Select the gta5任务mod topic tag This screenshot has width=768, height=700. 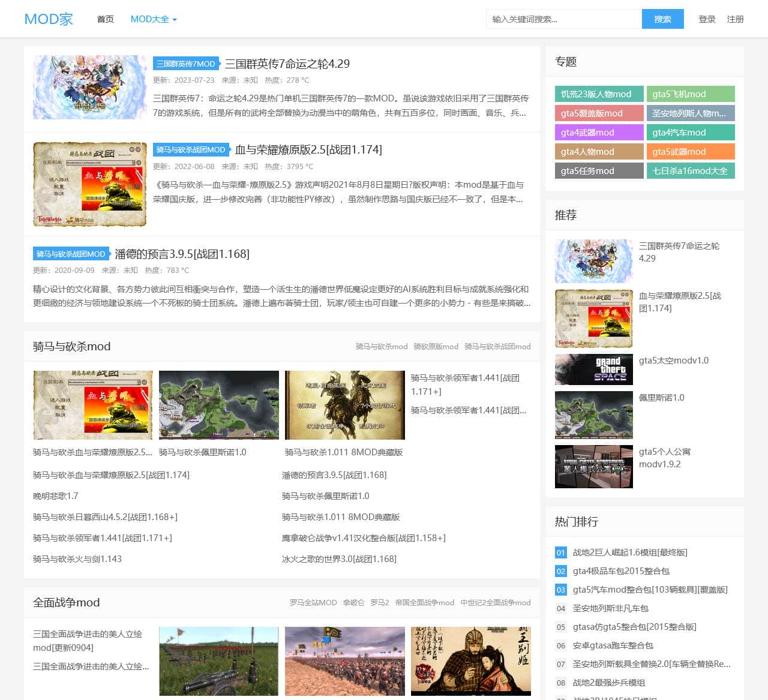coord(599,171)
